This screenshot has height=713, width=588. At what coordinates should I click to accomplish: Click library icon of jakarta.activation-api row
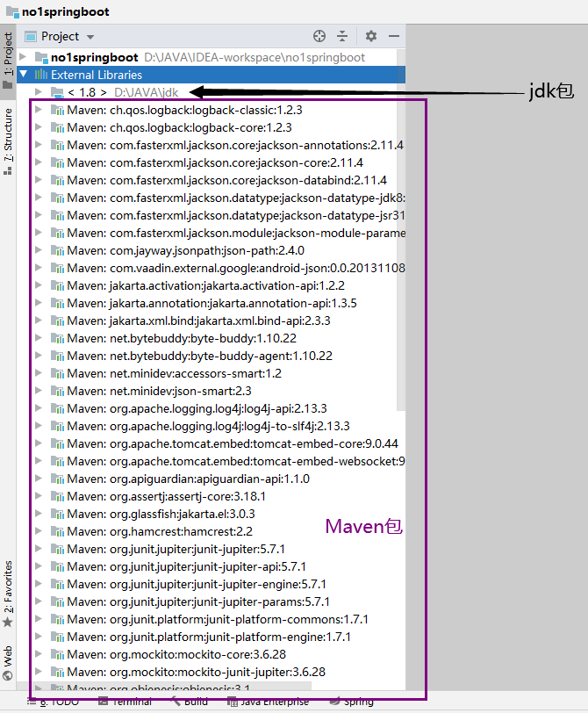pyautogui.click(x=57, y=285)
